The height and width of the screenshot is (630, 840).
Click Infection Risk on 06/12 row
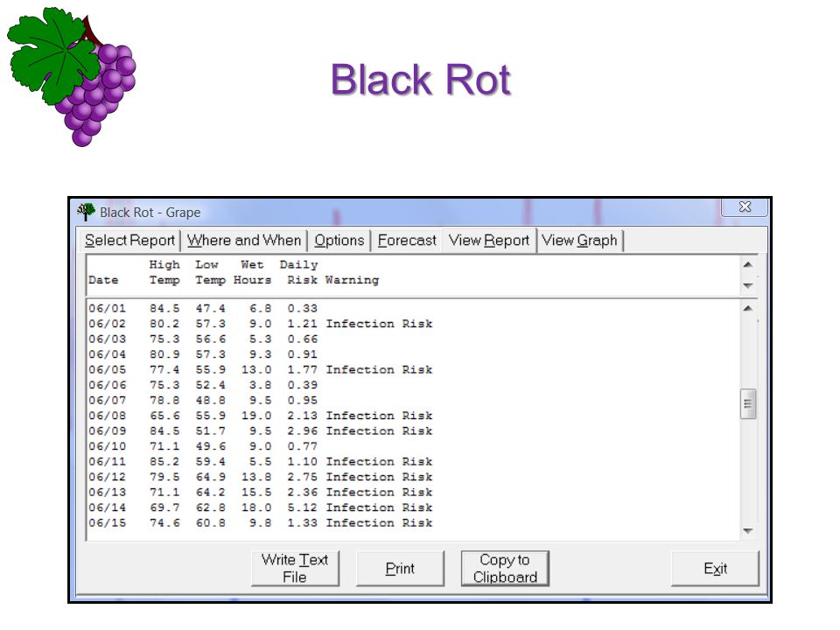click(379, 477)
